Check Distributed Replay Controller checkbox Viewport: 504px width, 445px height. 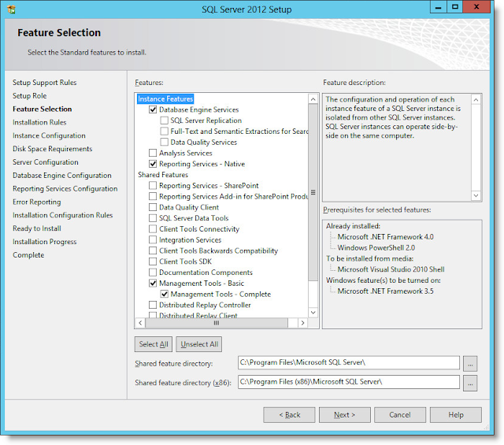(x=153, y=305)
